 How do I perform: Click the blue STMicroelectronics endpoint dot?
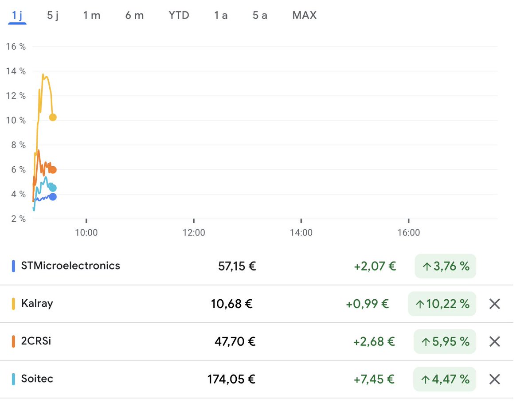(x=53, y=196)
